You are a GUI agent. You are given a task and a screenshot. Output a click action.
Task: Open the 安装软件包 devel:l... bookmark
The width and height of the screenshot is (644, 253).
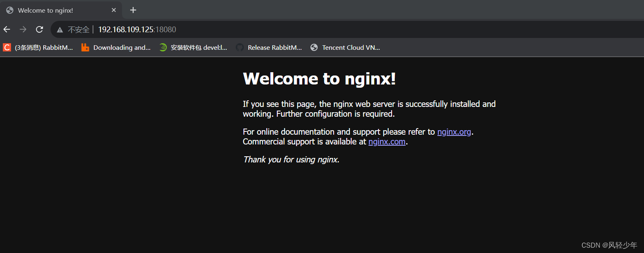[193, 47]
